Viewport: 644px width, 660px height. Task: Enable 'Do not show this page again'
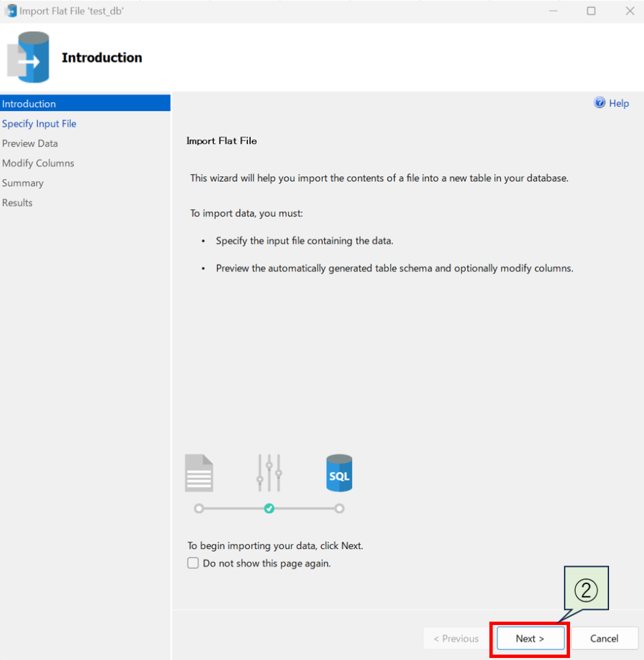193,563
